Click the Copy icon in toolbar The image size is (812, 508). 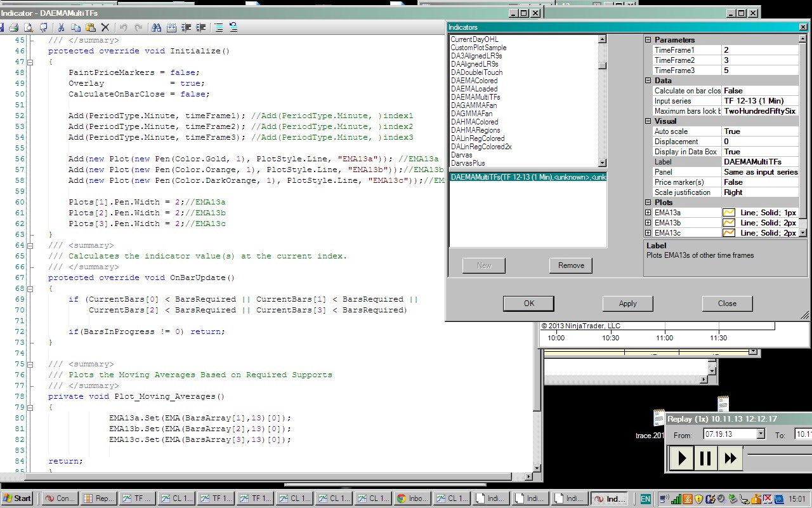click(75, 27)
